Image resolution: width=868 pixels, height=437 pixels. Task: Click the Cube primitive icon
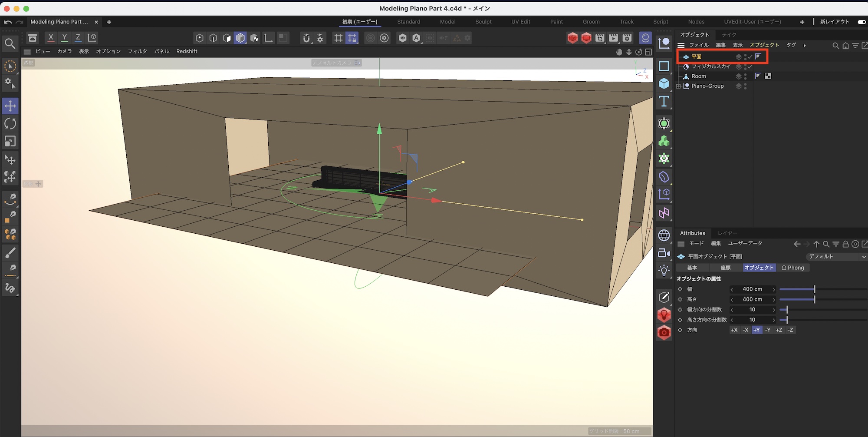point(664,83)
